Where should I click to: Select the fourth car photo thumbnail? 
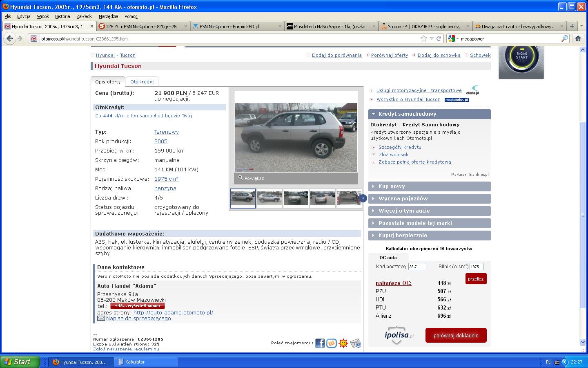tap(323, 198)
